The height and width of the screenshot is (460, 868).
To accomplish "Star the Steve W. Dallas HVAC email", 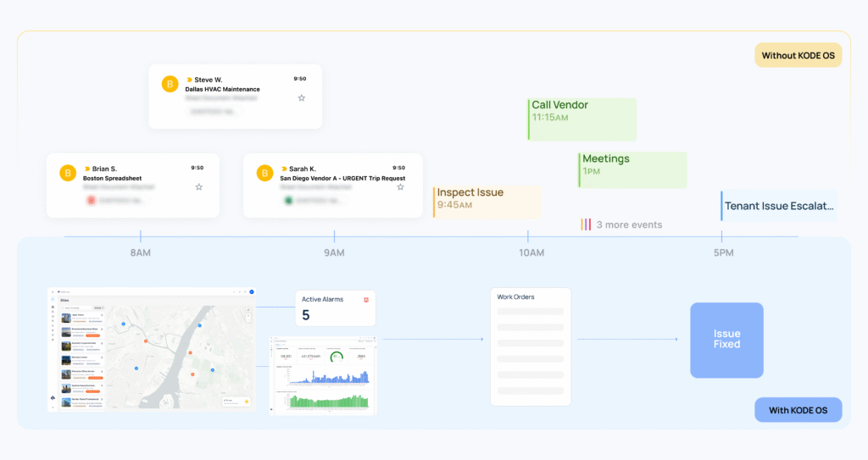I will (x=302, y=98).
